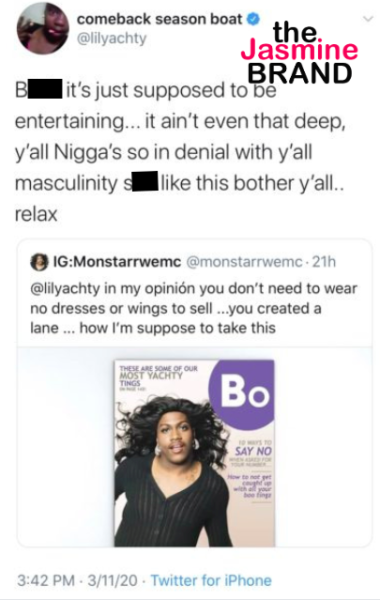
Task: Click the Jasmine BRAND watermark logo
Action: click(x=299, y=53)
